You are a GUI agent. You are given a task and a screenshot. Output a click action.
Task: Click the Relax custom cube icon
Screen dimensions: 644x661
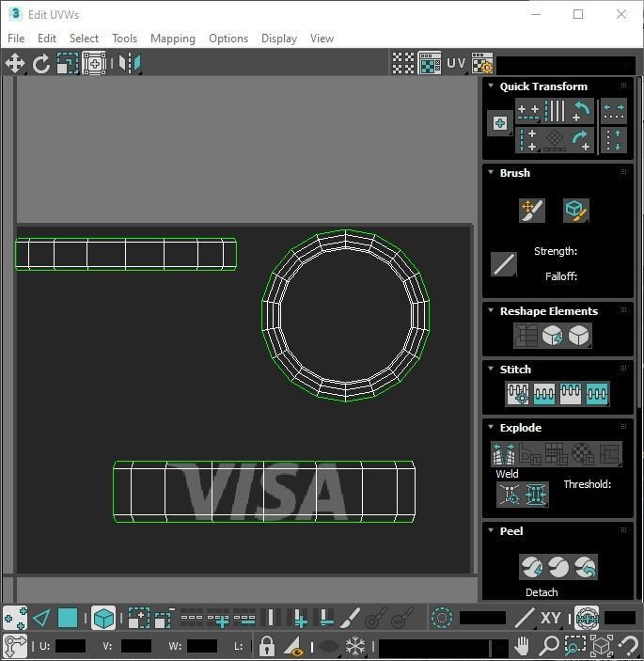coord(579,336)
